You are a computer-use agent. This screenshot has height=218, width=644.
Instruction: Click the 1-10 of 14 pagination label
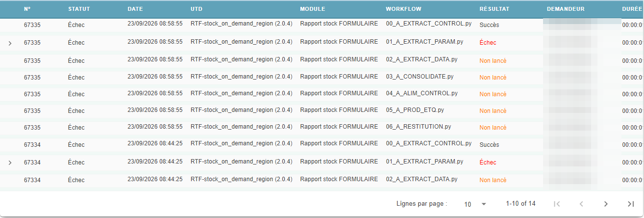[520, 203]
